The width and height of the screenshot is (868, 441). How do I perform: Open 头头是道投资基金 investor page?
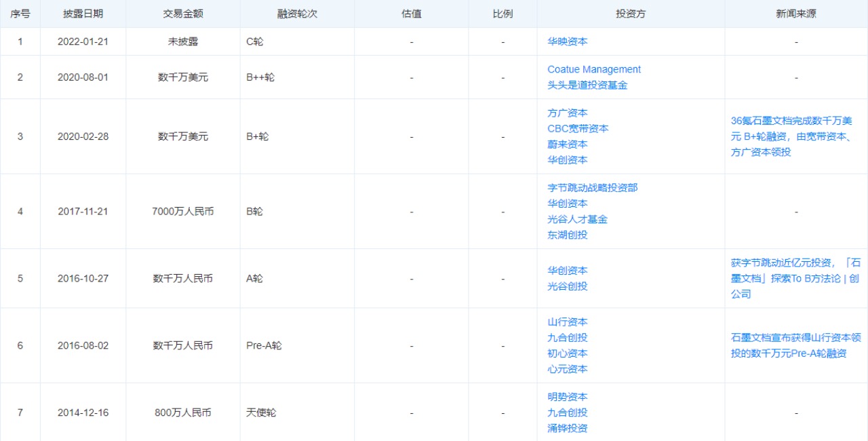[x=587, y=85]
